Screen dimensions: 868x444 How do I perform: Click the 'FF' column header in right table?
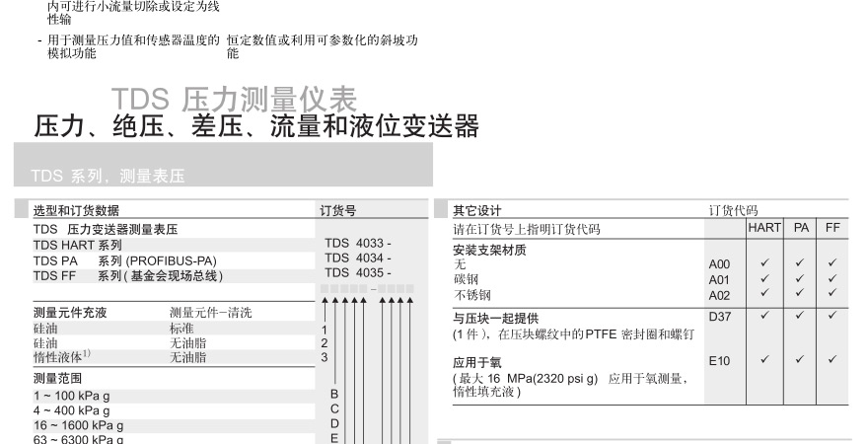click(x=832, y=228)
